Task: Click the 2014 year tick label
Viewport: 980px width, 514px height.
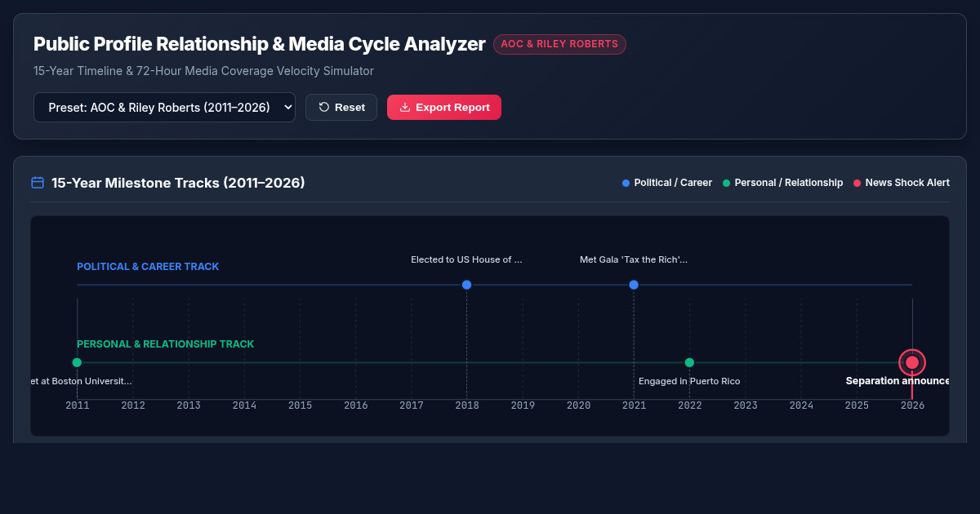Action: [x=244, y=405]
